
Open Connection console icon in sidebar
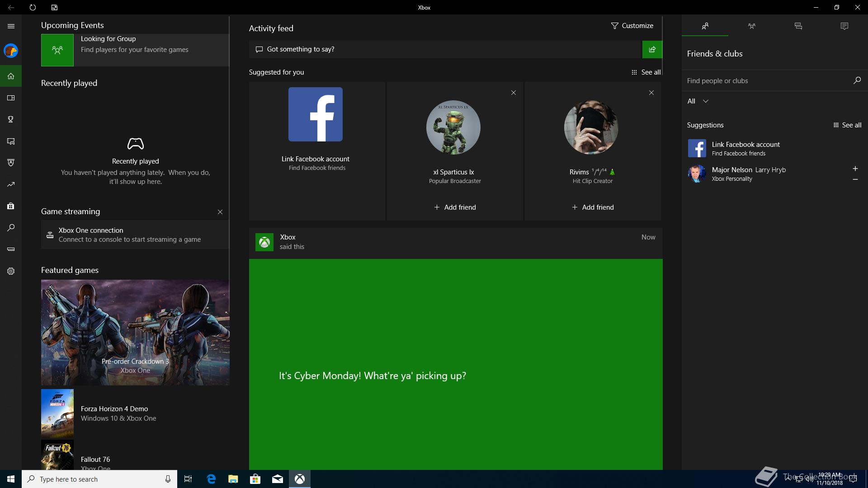[11, 249]
